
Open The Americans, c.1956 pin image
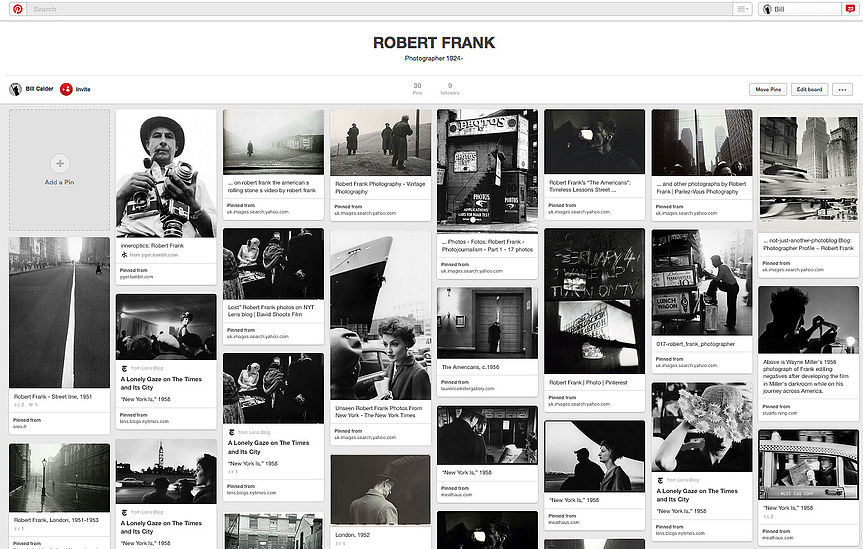[488, 323]
